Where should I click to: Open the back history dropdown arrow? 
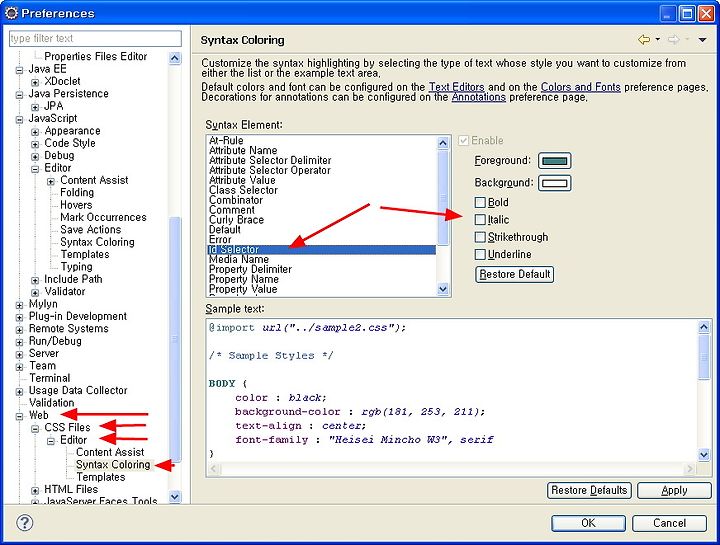tap(658, 39)
